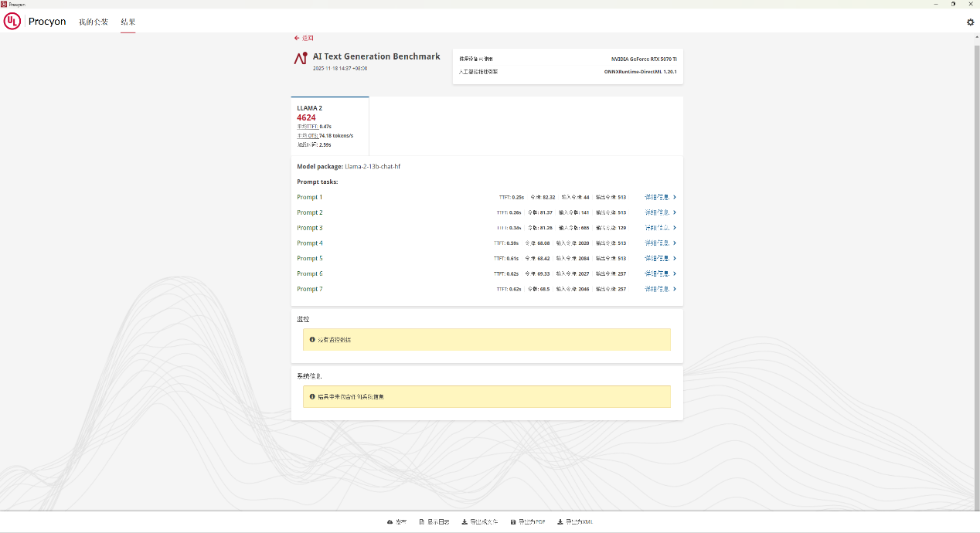Open Prompt 7 row label
Image resolution: width=980 pixels, height=533 pixels.
coord(310,289)
